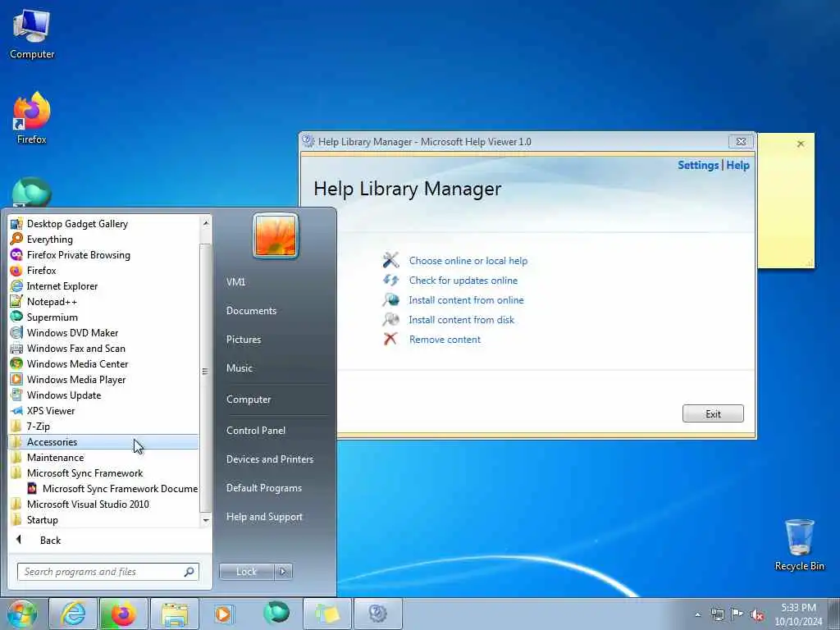This screenshot has width=840, height=630.
Task: Click the Help link in Help Library Manager
Action: 737,165
